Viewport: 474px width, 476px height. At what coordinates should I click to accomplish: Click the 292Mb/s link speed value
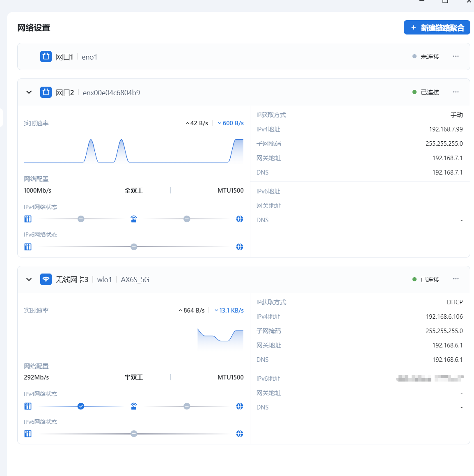[37, 377]
